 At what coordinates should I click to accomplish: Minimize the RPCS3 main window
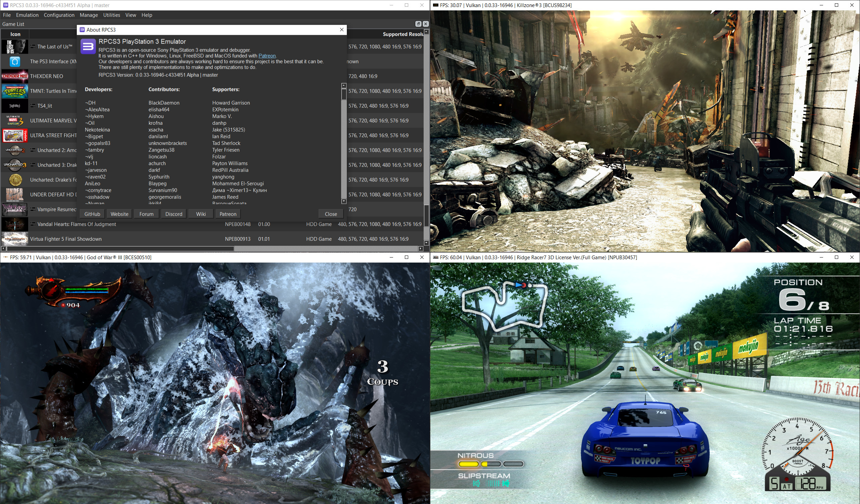coord(391,5)
